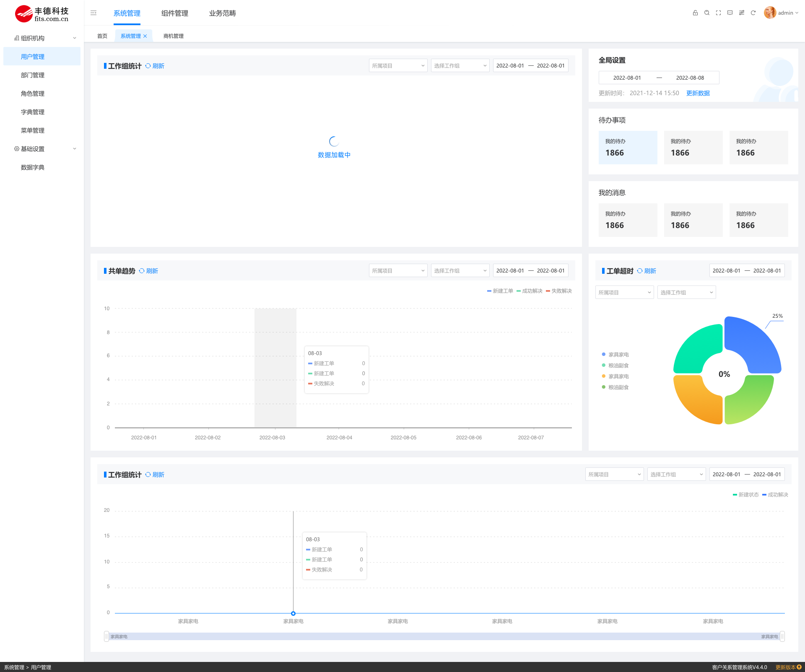805x672 pixels.
Task: Toggle 失败解决 legend in 共单趋势 chart
Action: (559, 291)
